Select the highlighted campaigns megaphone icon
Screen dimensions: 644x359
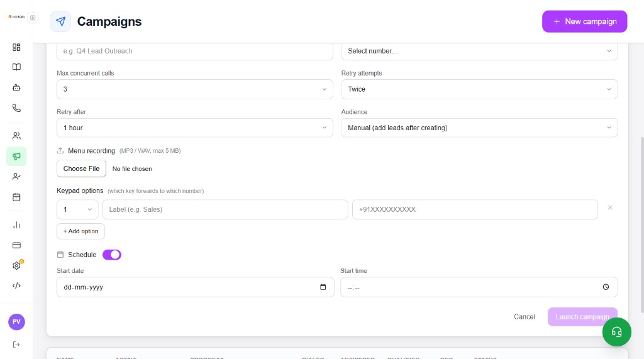pyautogui.click(x=16, y=156)
